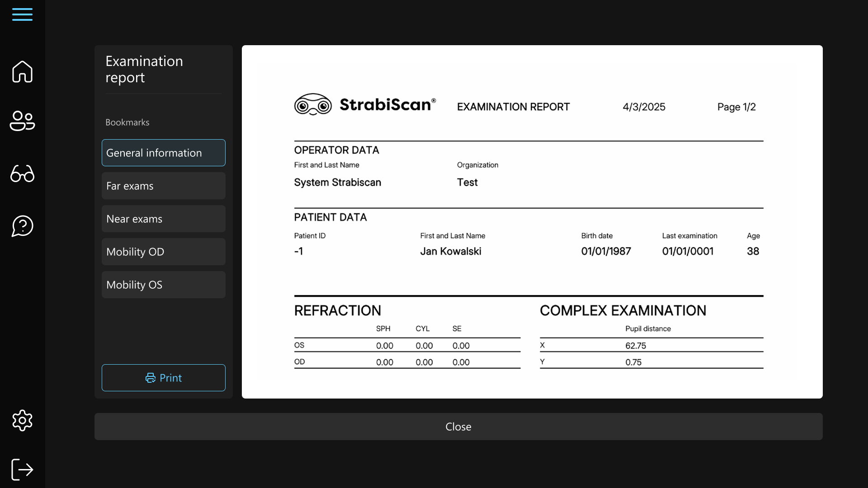Screen dimensions: 868x488
Task: Open the glasses examination icon
Action: 22,174
